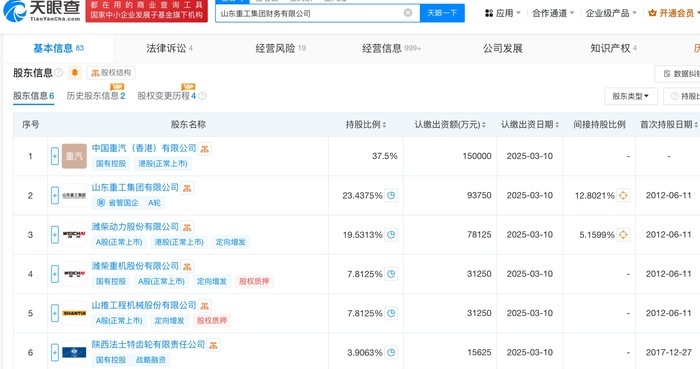This screenshot has height=369, width=700.
Task: Open the 企业级产品 dropdown menu
Action: [611, 13]
